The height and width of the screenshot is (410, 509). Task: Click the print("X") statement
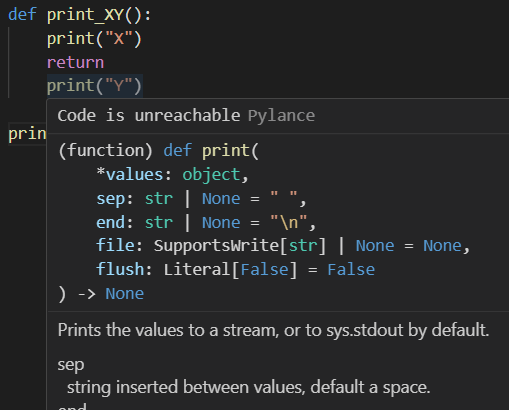coord(94,39)
